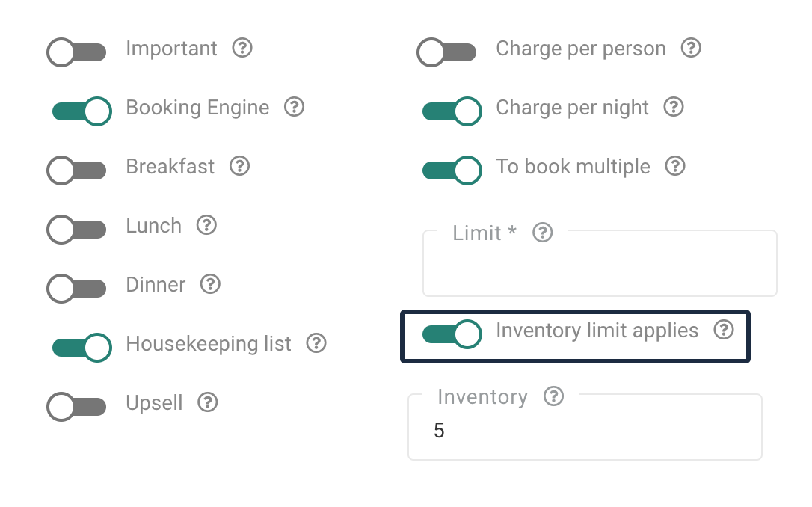Enable the Important toggle

76,52
